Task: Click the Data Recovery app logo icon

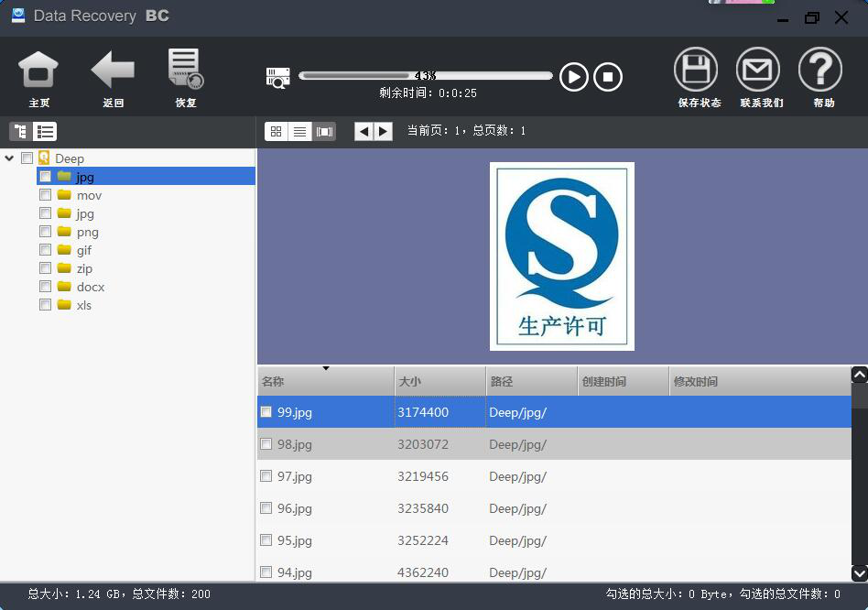Action: pyautogui.click(x=18, y=16)
